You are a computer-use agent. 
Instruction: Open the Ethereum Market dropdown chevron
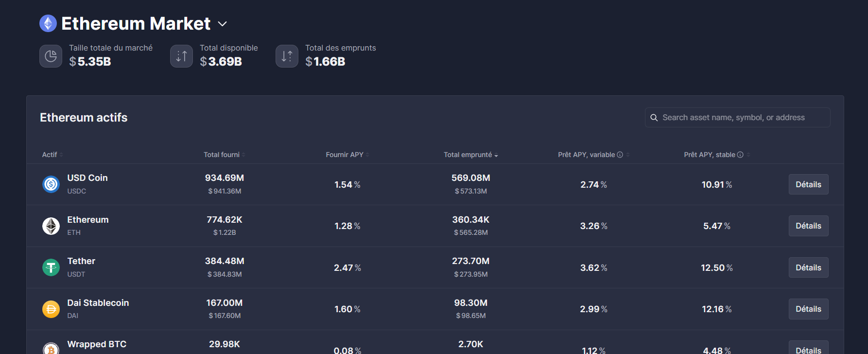click(x=223, y=24)
